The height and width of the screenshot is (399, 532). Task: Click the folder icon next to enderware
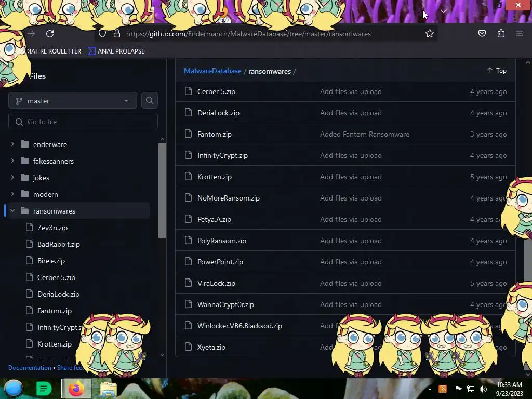point(25,144)
